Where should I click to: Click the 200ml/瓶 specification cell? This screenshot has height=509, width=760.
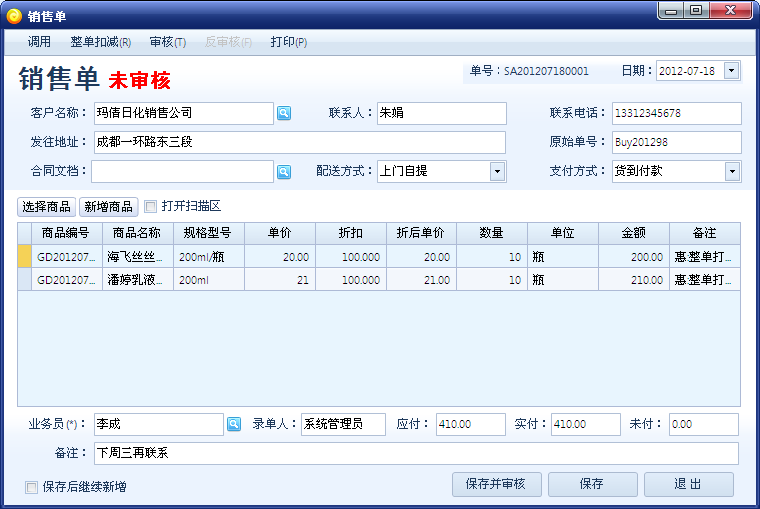[209, 257]
